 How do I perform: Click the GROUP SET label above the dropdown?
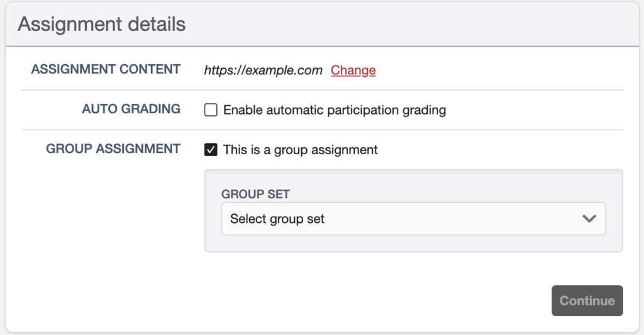[x=255, y=194]
